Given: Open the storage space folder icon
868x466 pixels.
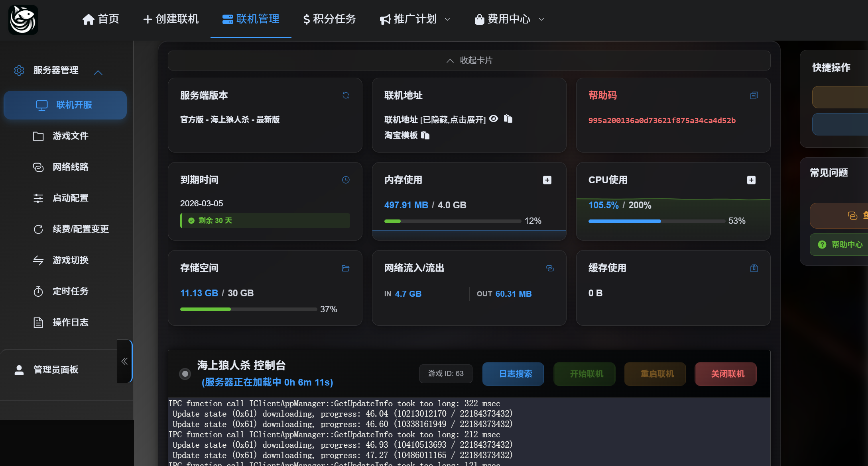Looking at the screenshot, I should pos(346,268).
